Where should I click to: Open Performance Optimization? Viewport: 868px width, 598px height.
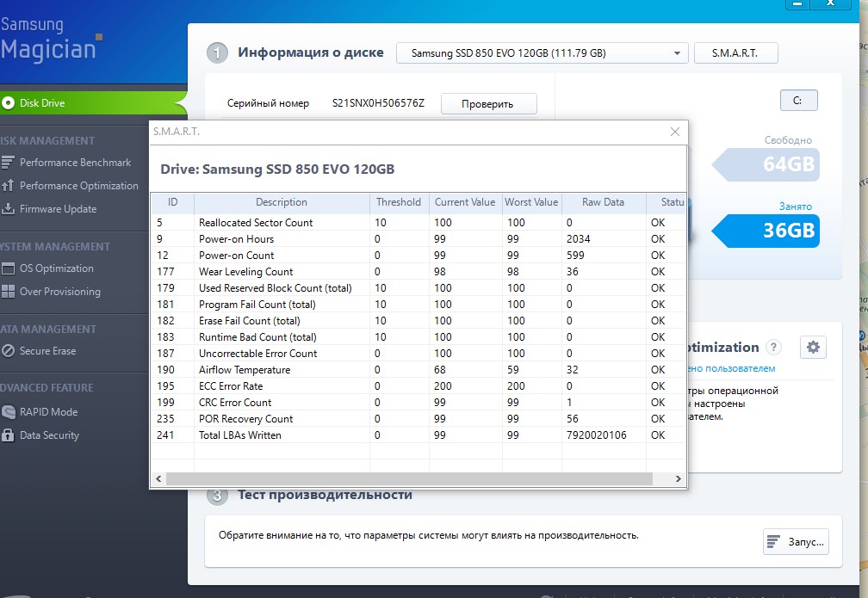click(x=79, y=185)
